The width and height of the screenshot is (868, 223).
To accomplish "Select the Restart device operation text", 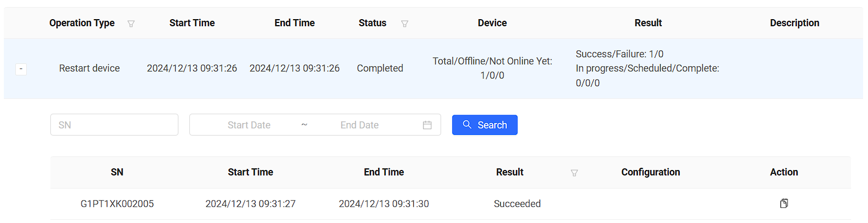I will [89, 68].
